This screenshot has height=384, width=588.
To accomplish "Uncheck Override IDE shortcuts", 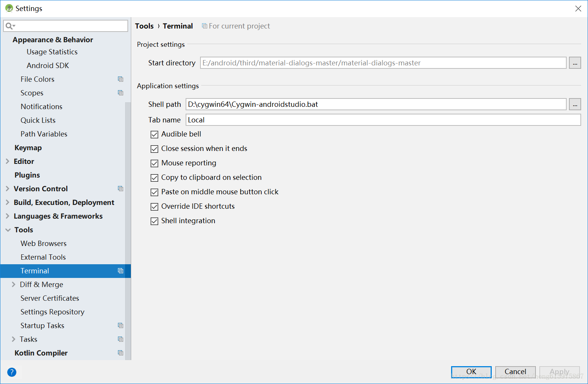I will [154, 207].
